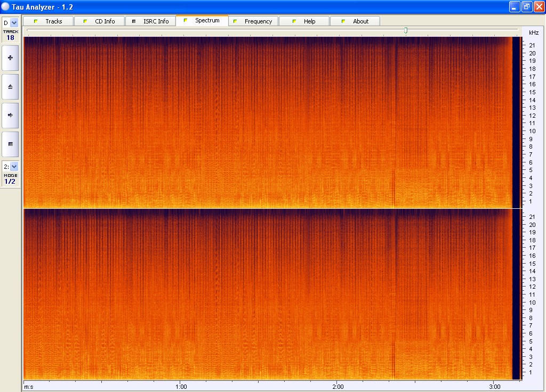Minimize the Tau Analyzer window
This screenshot has height=392, width=546.
click(x=515, y=6)
